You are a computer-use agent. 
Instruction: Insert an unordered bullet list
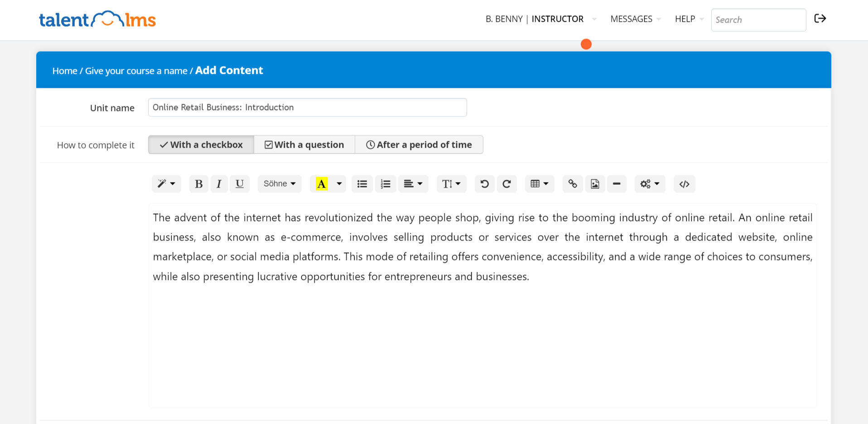362,184
